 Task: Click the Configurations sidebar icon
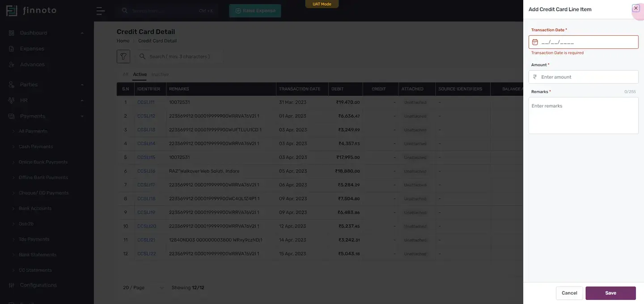coord(12,285)
